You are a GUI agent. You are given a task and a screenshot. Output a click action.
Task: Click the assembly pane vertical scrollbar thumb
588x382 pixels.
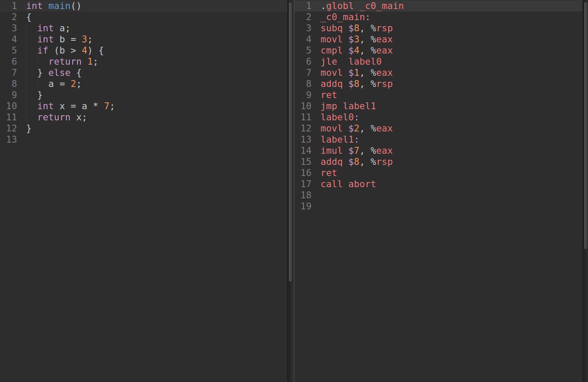586,125
